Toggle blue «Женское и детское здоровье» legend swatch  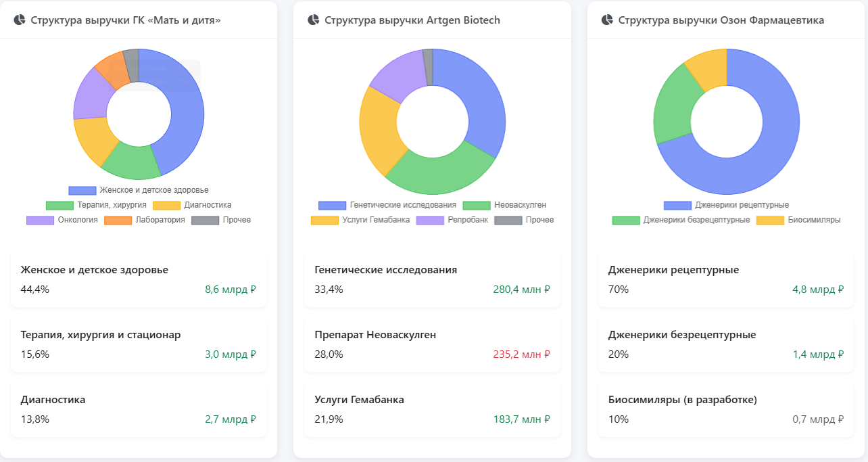pos(82,190)
